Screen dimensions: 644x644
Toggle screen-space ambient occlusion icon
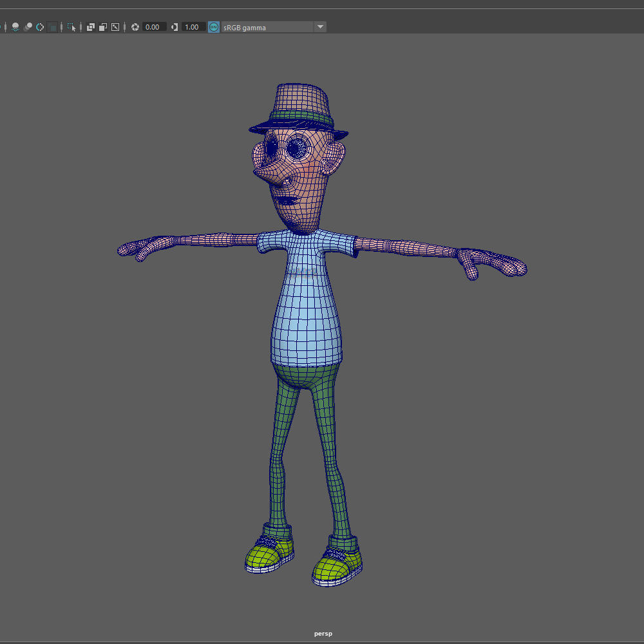pyautogui.click(x=28, y=27)
